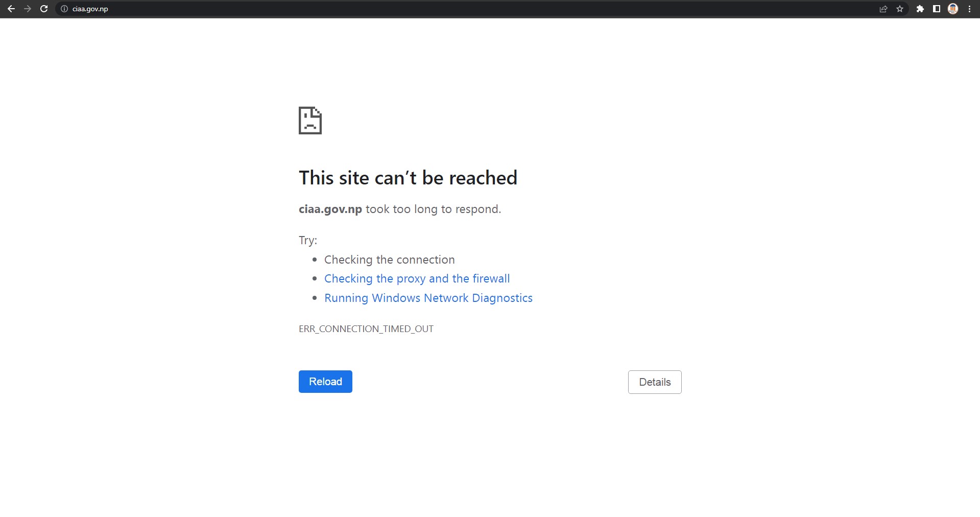The image size is (980, 517).
Task: Expand error info with Details button
Action: [655, 382]
